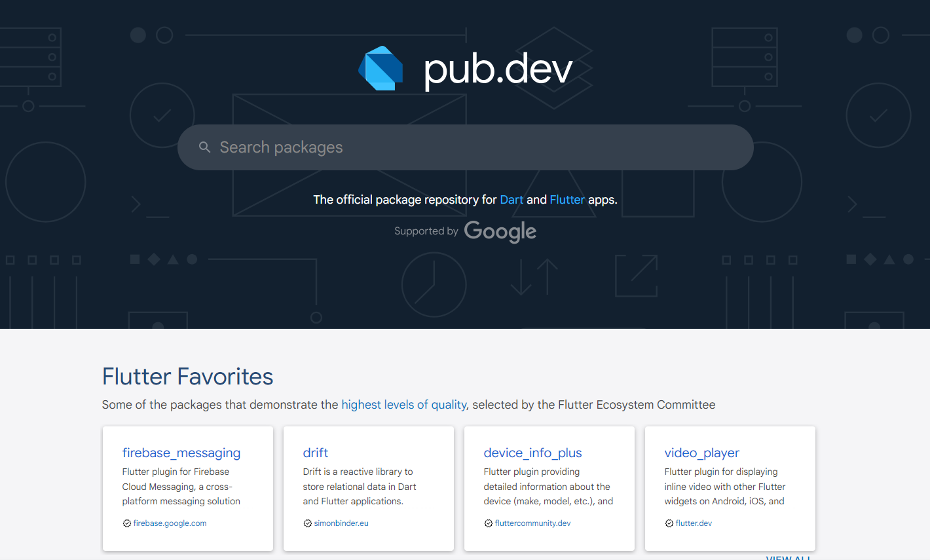Focus the Search packages input field
Screen dimensions: 930x560
pyautogui.click(x=465, y=147)
